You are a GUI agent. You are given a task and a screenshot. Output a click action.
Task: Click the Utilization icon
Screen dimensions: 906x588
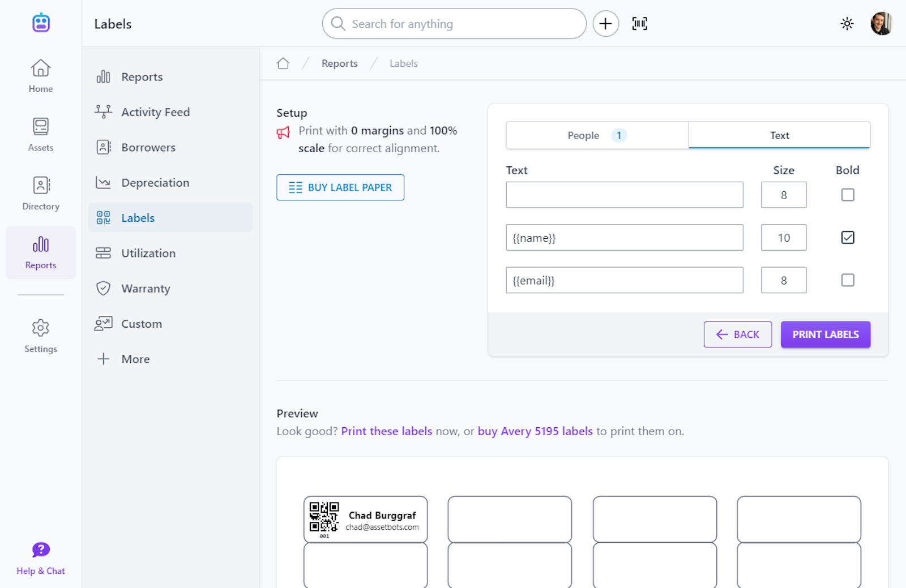point(103,253)
